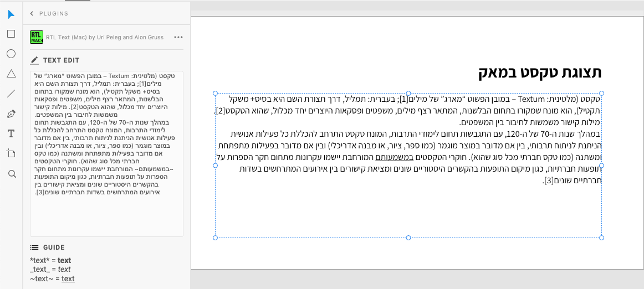Screen dimensions: 644x289
Task: Click the list icon beside GUIDE
Action: point(34,247)
